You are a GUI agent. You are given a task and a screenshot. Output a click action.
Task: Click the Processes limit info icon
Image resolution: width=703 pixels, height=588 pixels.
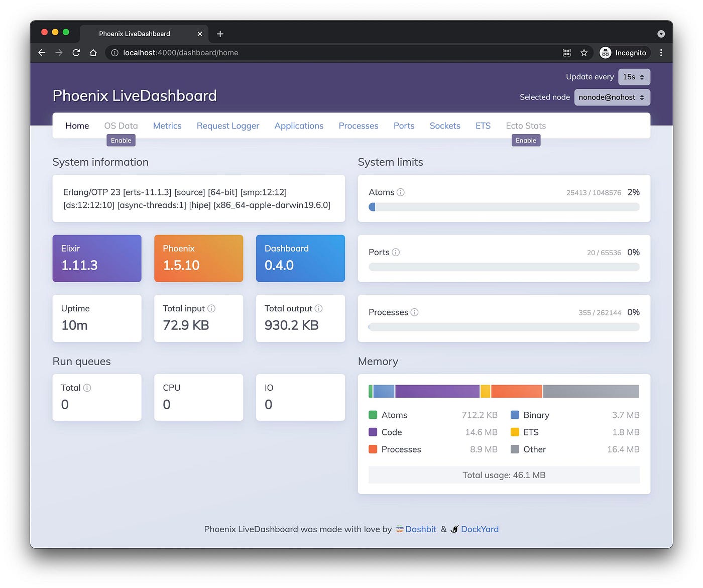coord(414,312)
